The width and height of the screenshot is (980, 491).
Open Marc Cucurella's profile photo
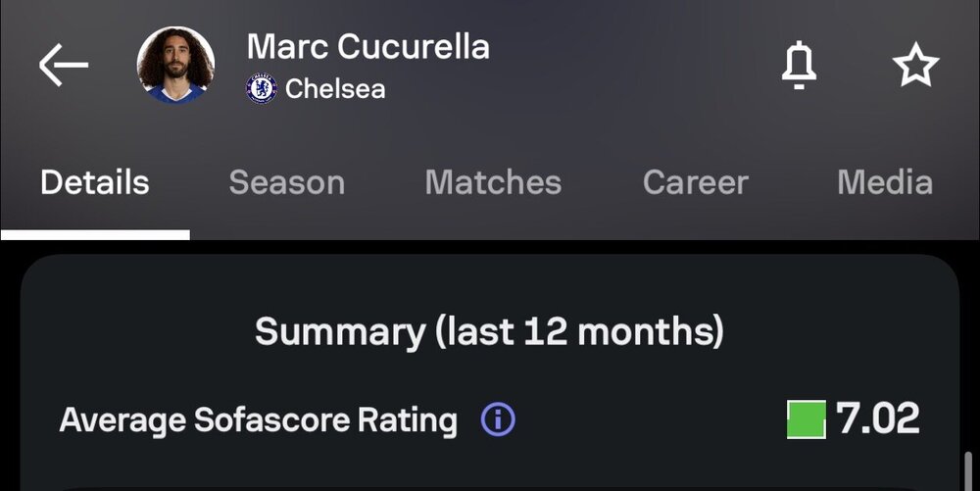175,65
